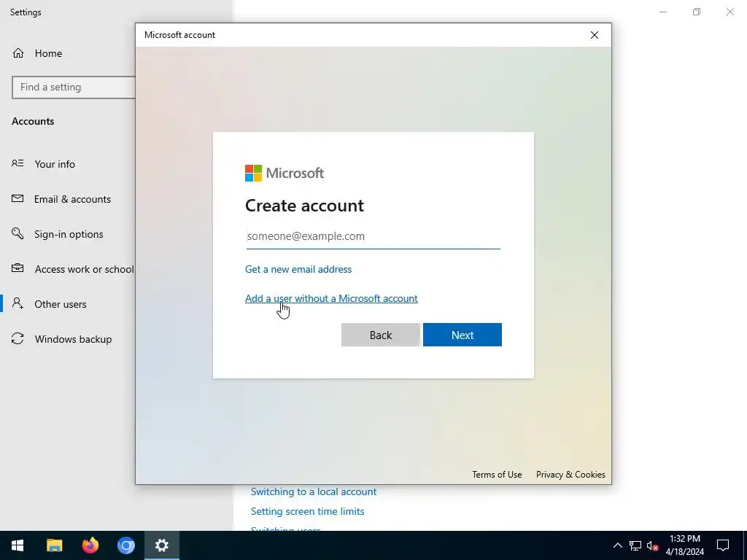Click the Home icon in Settings sidebar

tap(18, 52)
